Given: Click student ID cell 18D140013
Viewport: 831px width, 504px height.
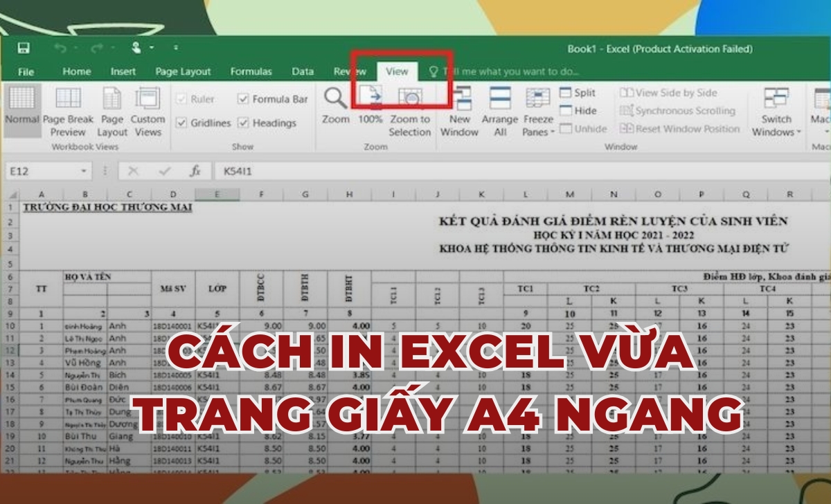Looking at the screenshot, I should (x=173, y=460).
